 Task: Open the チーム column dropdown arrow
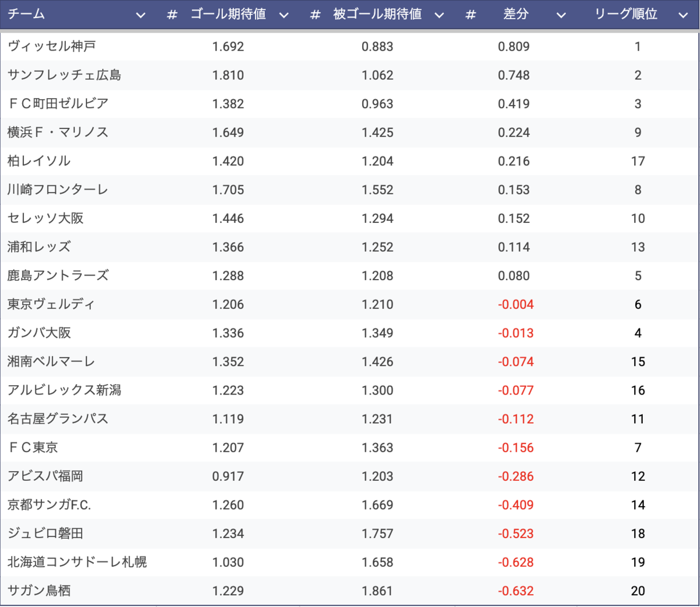[x=141, y=15]
